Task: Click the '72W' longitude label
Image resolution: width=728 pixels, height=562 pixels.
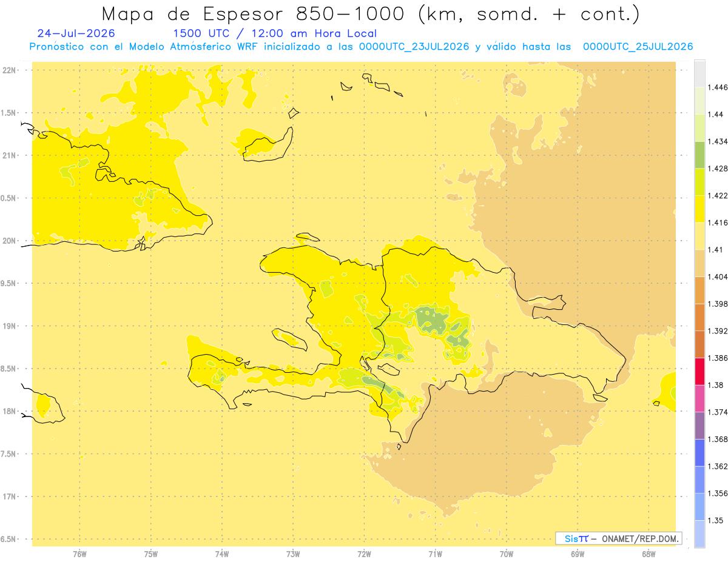Action: coord(365,554)
